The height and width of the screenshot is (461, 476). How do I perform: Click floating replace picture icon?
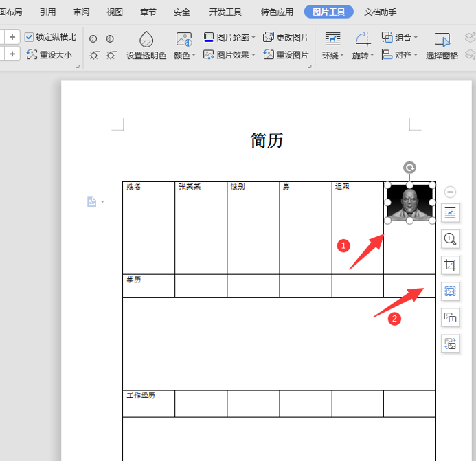tap(450, 344)
